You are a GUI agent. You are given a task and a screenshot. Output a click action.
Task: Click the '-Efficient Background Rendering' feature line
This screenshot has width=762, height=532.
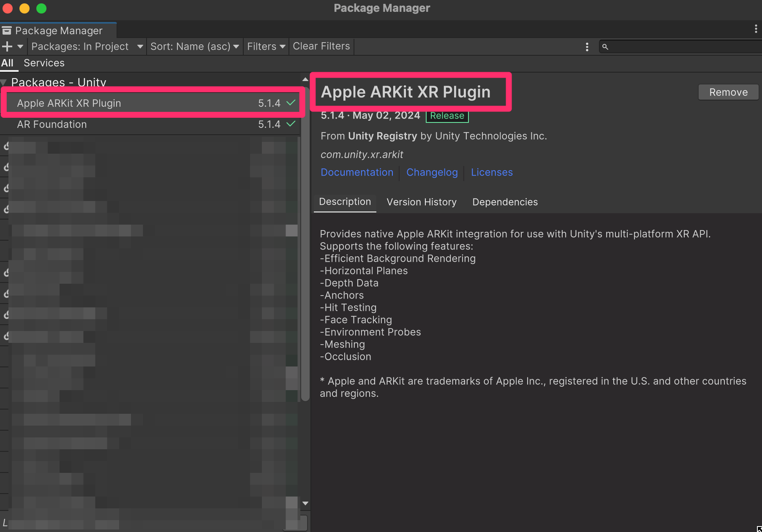pos(398,258)
